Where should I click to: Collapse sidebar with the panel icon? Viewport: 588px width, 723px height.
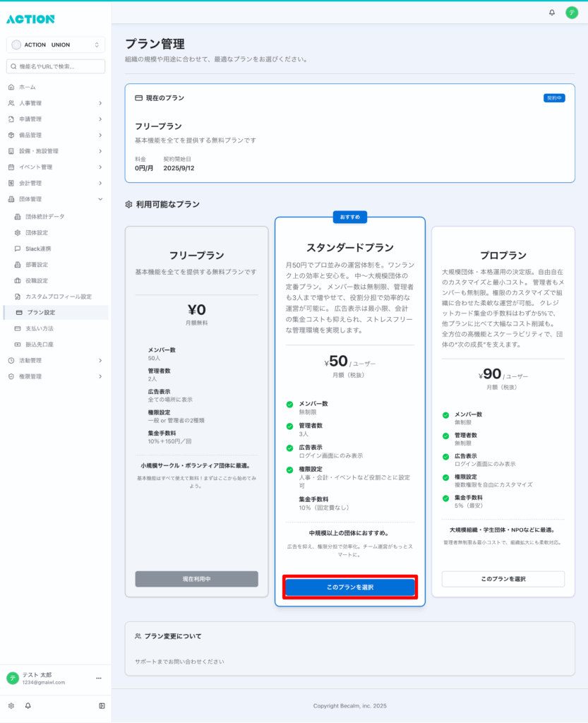coord(102,705)
